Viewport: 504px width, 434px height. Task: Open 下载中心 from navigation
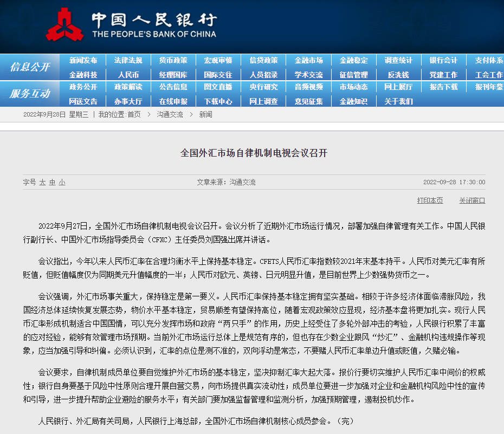pyautogui.click(x=218, y=101)
